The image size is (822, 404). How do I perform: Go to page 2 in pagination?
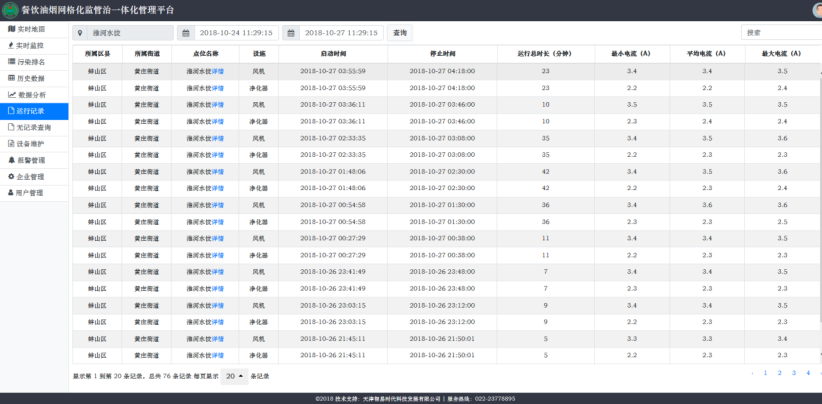pyautogui.click(x=779, y=373)
